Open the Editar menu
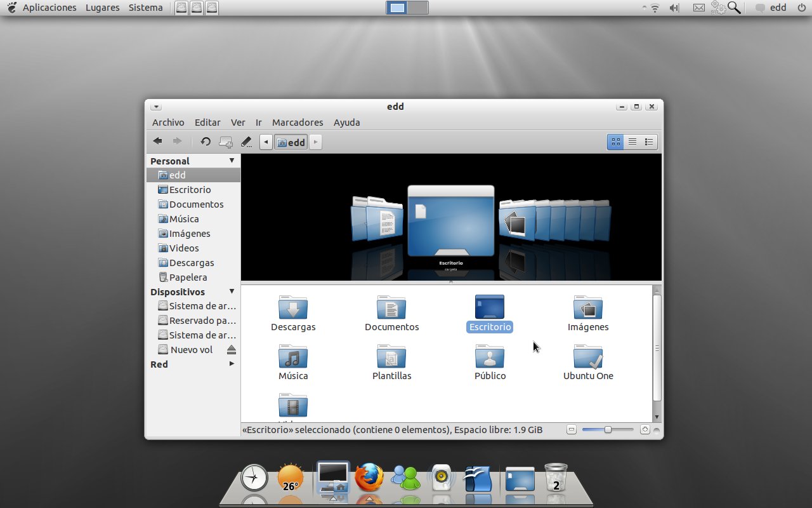The image size is (812, 508). tap(207, 123)
